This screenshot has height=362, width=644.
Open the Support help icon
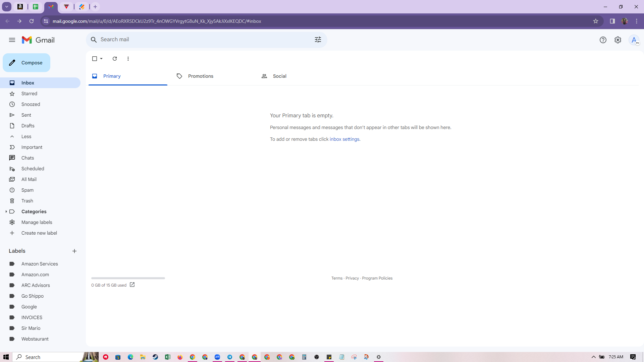click(x=603, y=40)
